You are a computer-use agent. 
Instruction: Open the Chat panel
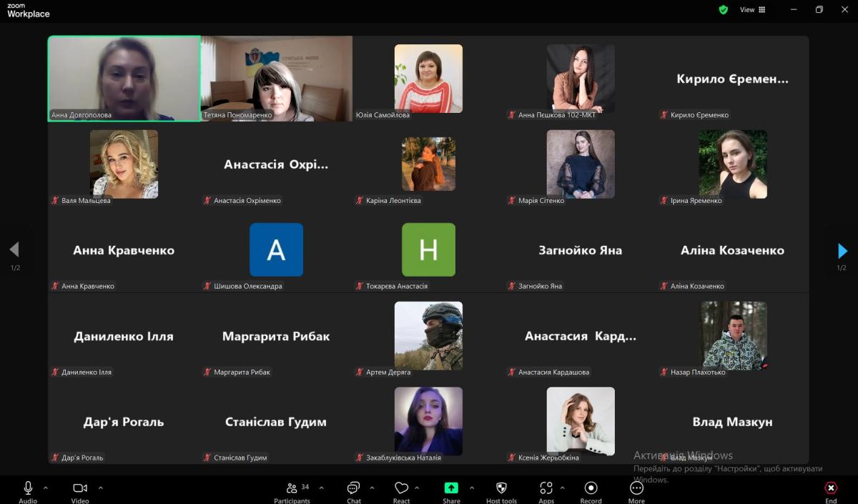(353, 488)
